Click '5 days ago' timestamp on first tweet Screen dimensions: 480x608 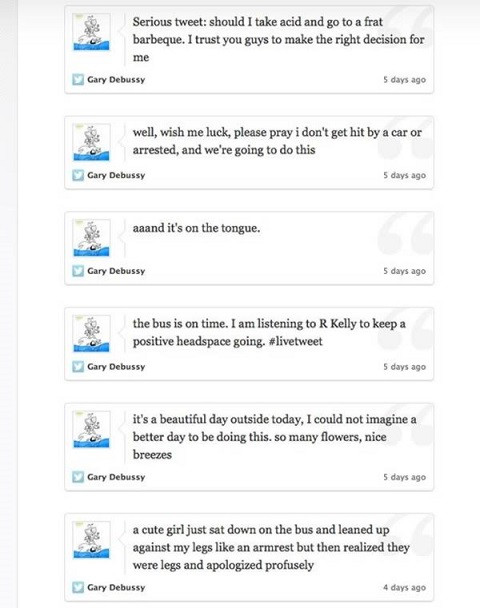click(404, 79)
